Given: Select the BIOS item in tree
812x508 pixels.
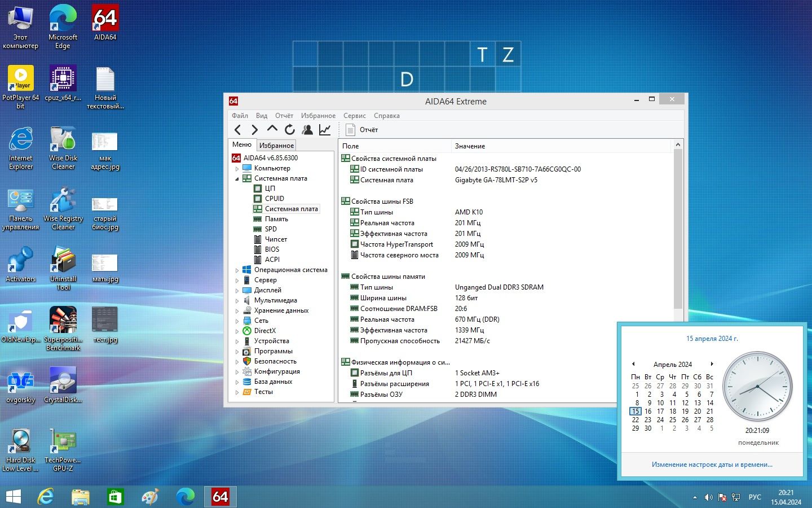Looking at the screenshot, I should 272,249.
